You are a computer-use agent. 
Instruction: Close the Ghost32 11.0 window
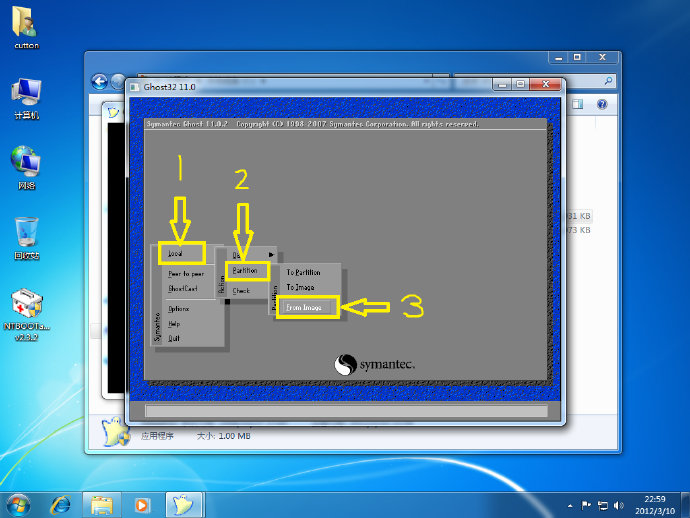546,84
